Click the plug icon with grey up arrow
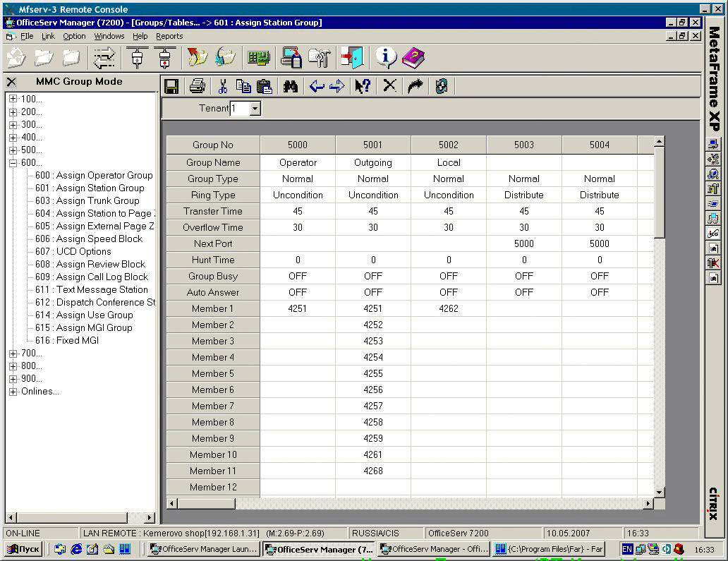Viewport: 728px width, 561px height. pyautogui.click(x=137, y=58)
